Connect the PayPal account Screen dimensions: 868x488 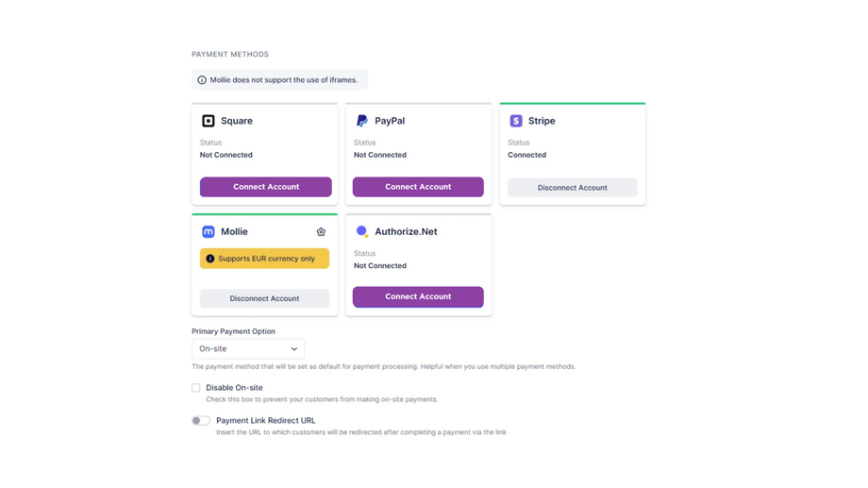[x=418, y=187]
